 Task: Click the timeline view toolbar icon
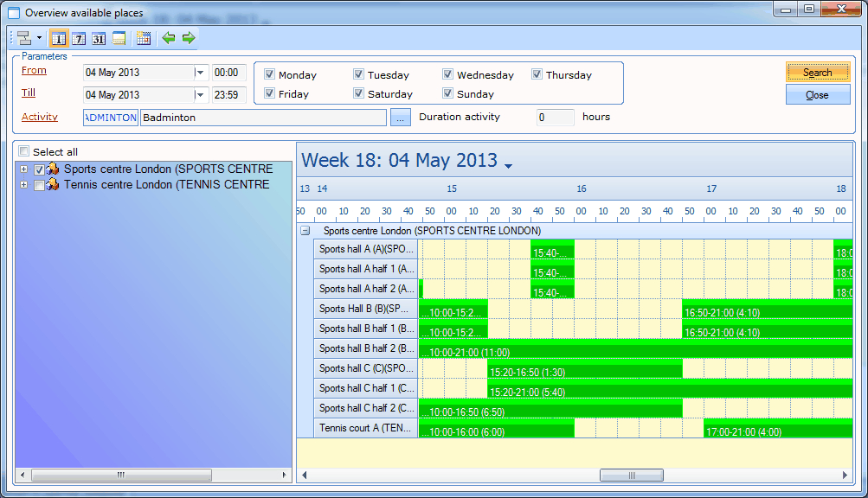click(x=119, y=38)
